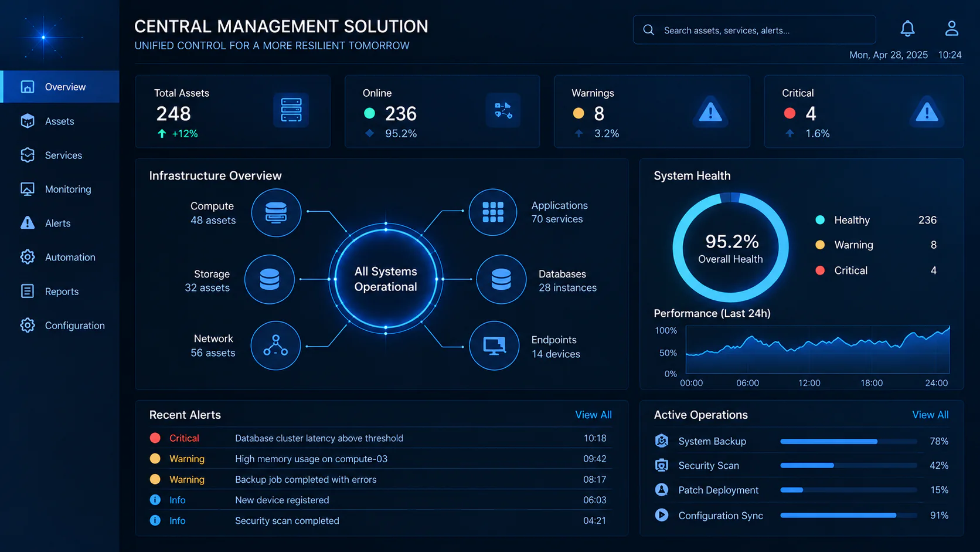Image resolution: width=980 pixels, height=552 pixels.
Task: Click the info icon for Security scan completed
Action: coord(155,520)
